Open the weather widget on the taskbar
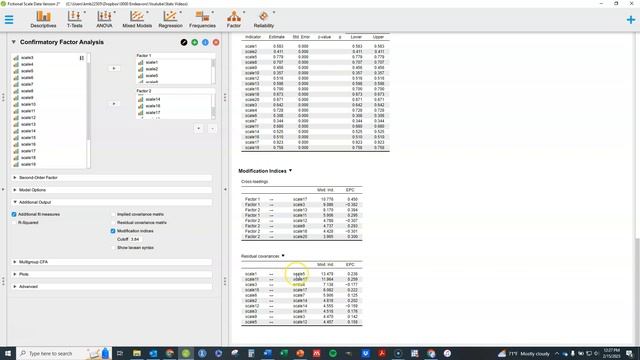This screenshot has height=360, width=640. [524, 353]
